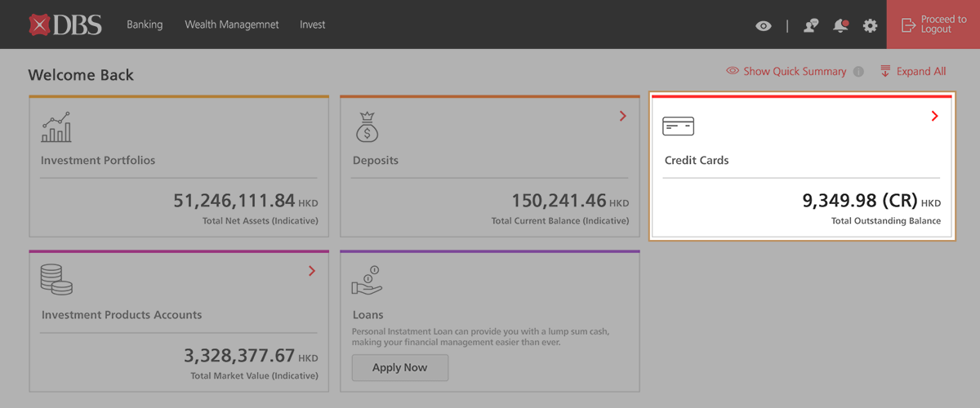The width and height of the screenshot is (980, 408).
Task: Open the chat support icon
Action: tap(810, 26)
